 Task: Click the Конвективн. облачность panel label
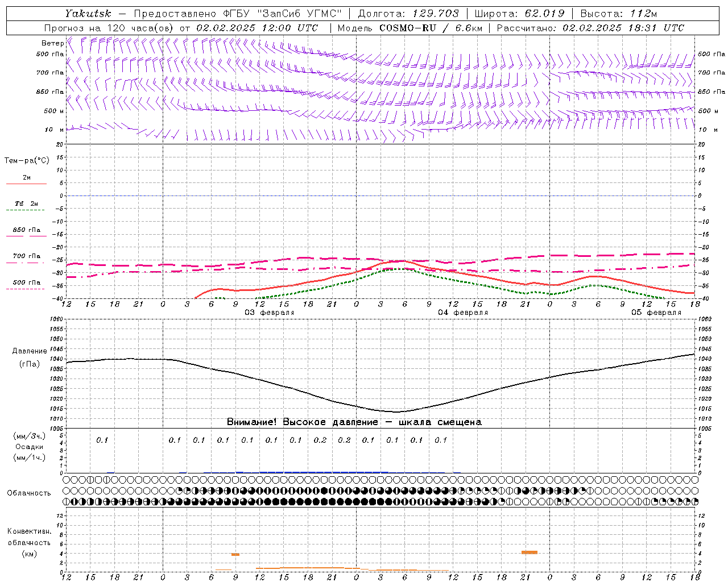[29, 542]
